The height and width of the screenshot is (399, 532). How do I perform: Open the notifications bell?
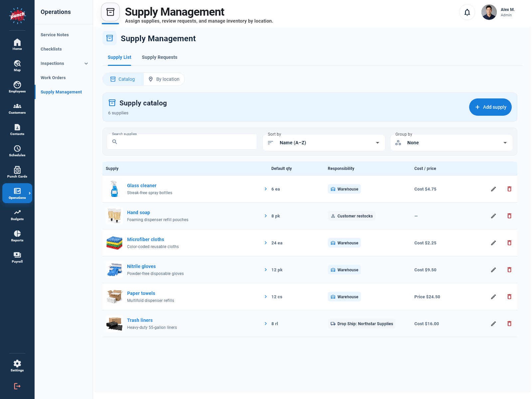click(x=467, y=12)
